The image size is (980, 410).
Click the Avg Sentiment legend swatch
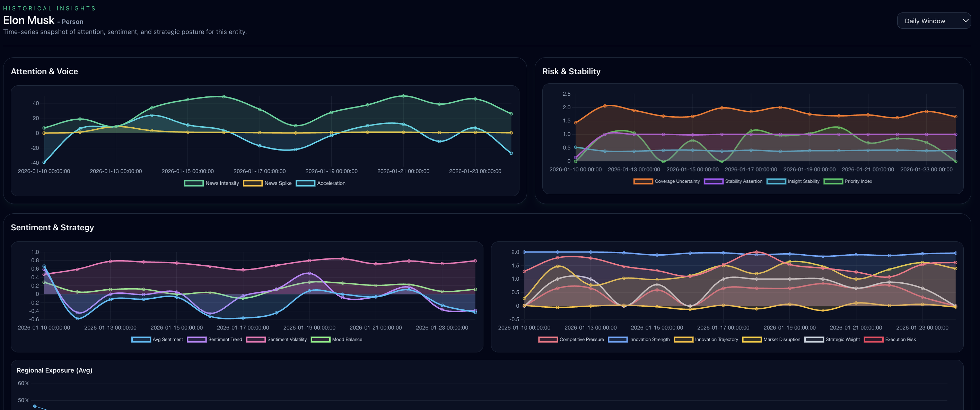click(141, 339)
